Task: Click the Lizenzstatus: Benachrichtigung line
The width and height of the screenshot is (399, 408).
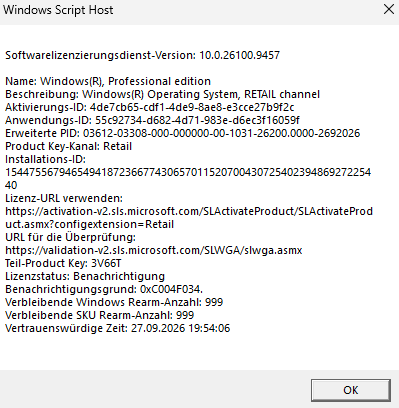Action: point(85,276)
